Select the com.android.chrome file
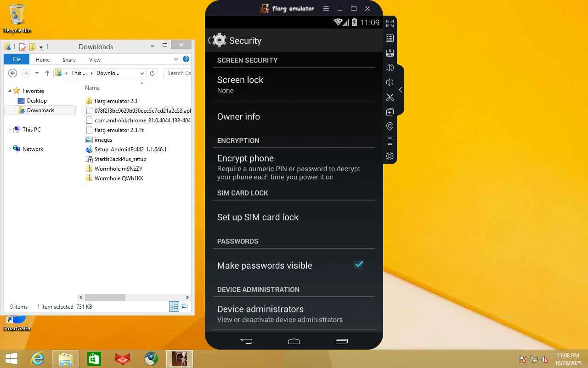The width and height of the screenshot is (588, 368). (x=138, y=121)
